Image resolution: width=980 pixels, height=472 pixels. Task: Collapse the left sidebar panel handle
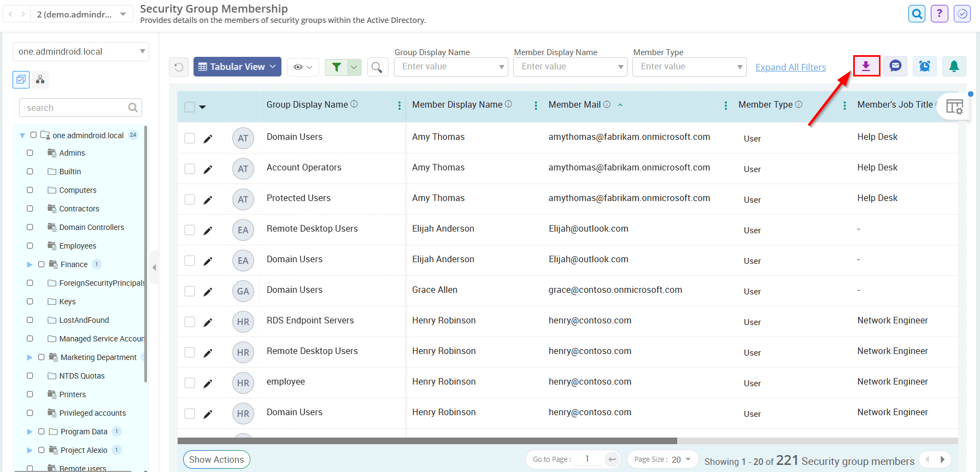tap(154, 267)
